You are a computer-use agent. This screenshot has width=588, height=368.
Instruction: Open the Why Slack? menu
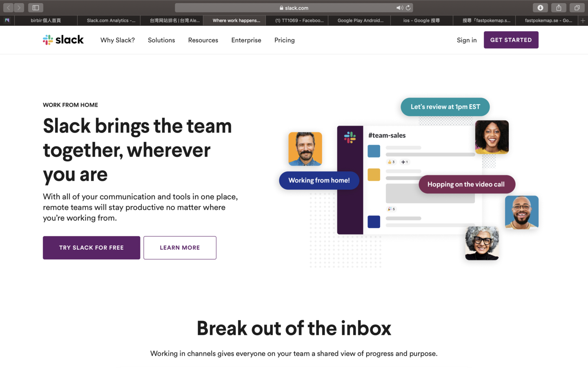[x=118, y=40]
